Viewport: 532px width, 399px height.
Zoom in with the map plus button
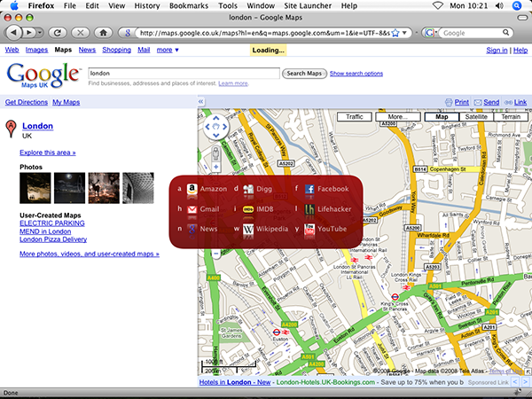click(x=215, y=167)
